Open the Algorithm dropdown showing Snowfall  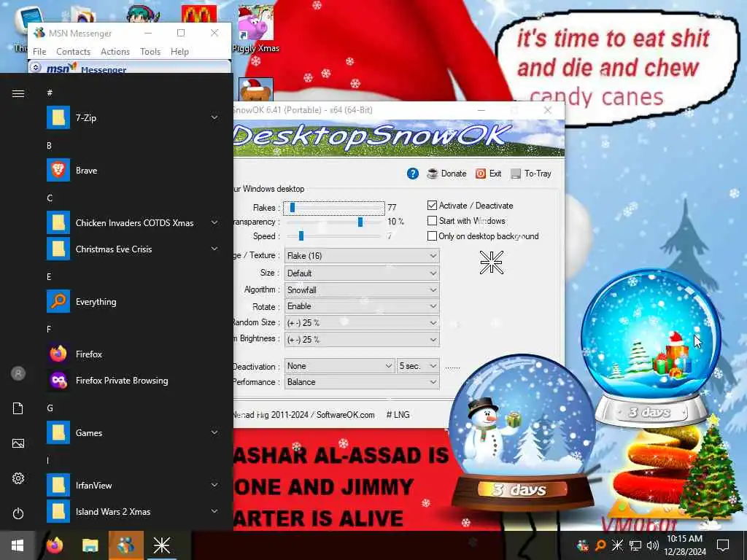[x=362, y=289]
